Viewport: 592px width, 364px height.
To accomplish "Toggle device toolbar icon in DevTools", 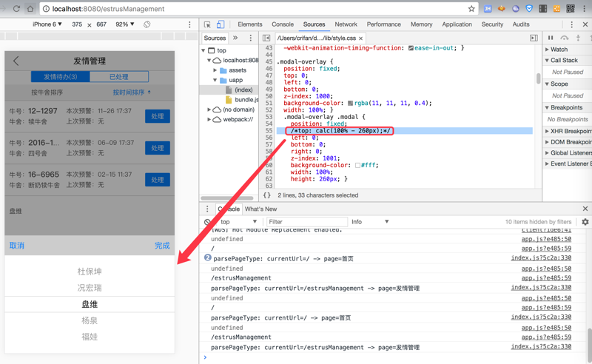I will 221,24.
